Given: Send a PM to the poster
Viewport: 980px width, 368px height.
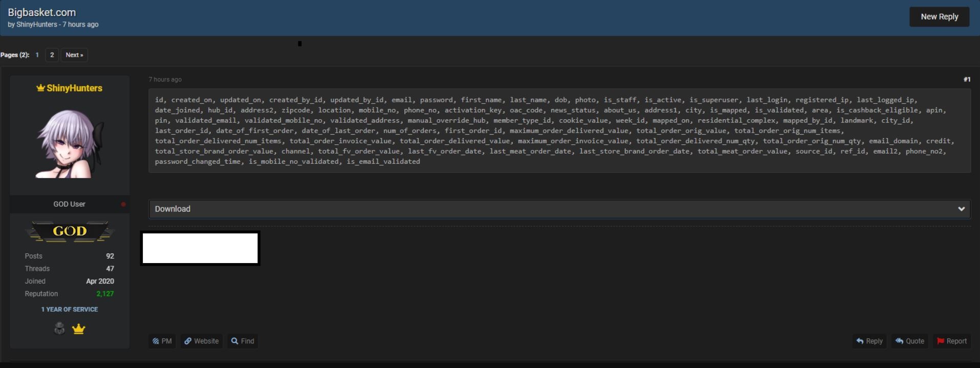Looking at the screenshot, I should tap(162, 341).
